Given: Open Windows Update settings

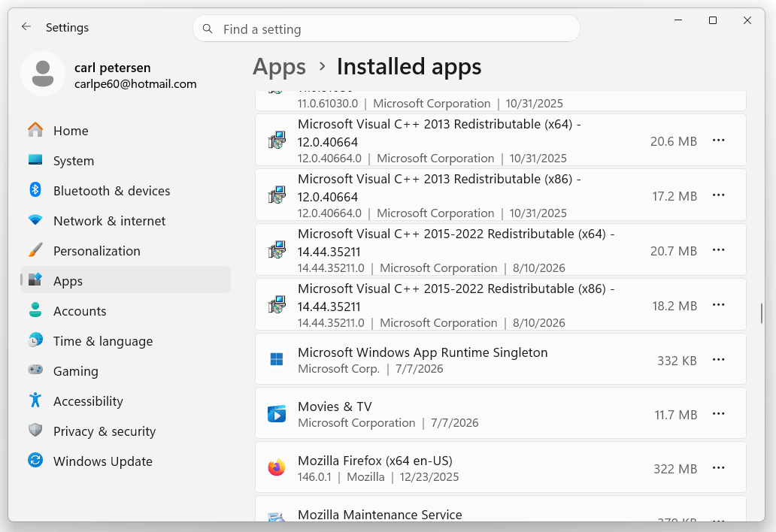Looking at the screenshot, I should pos(126,461).
